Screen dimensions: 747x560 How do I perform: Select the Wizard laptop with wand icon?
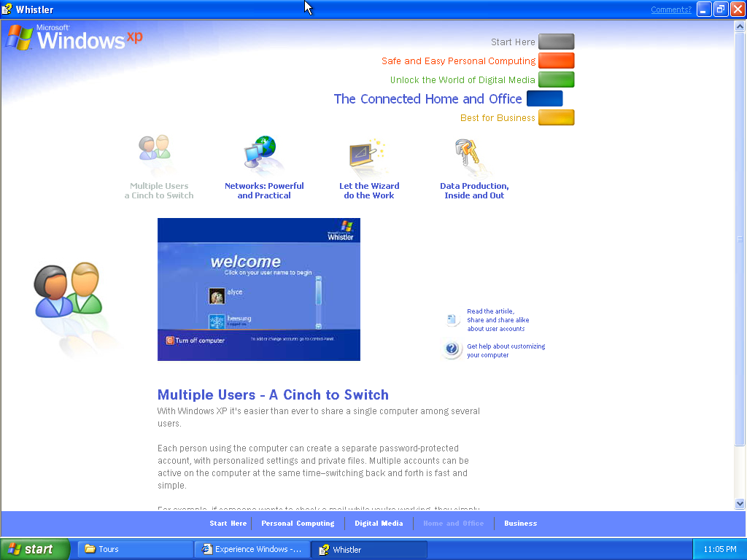(366, 153)
